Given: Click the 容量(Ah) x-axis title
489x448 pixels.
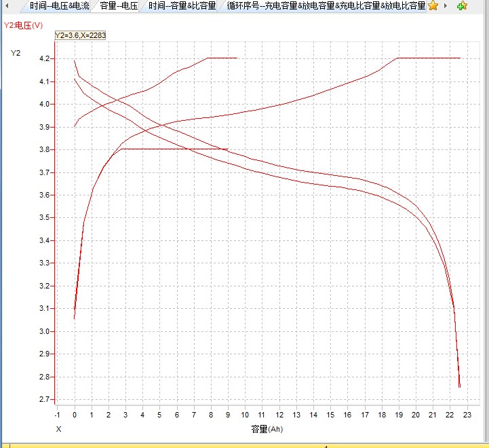Looking at the screenshot, I should pos(267,429).
